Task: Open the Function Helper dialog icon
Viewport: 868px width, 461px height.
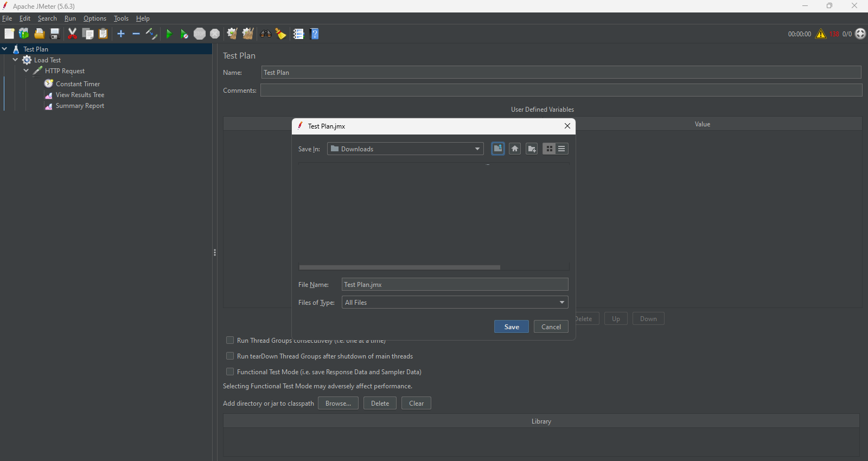Action: tap(298, 34)
